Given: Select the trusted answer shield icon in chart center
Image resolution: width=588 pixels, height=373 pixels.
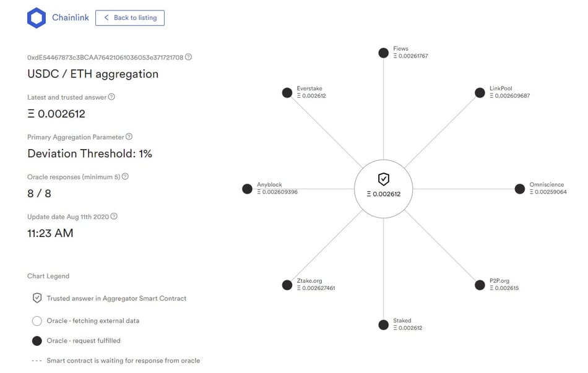Looking at the screenshot, I should 384,181.
